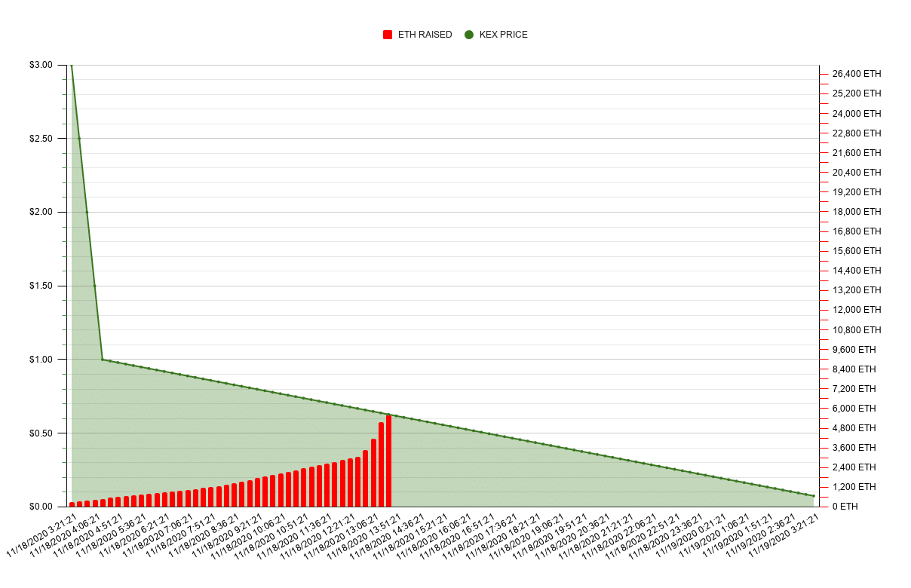Image resolution: width=911 pixels, height=588 pixels.
Task: Click the 6,000 ETH right axis label
Action: tap(854, 409)
